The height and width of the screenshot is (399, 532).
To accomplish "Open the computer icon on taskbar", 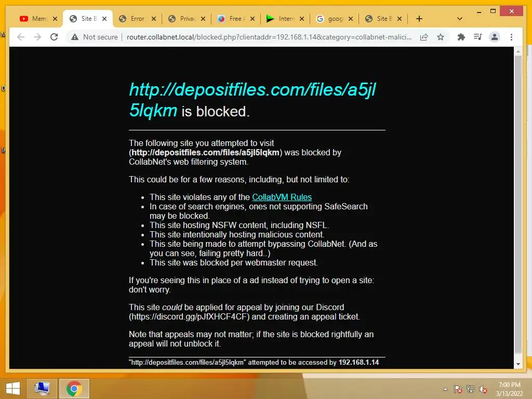I will [x=42, y=389].
